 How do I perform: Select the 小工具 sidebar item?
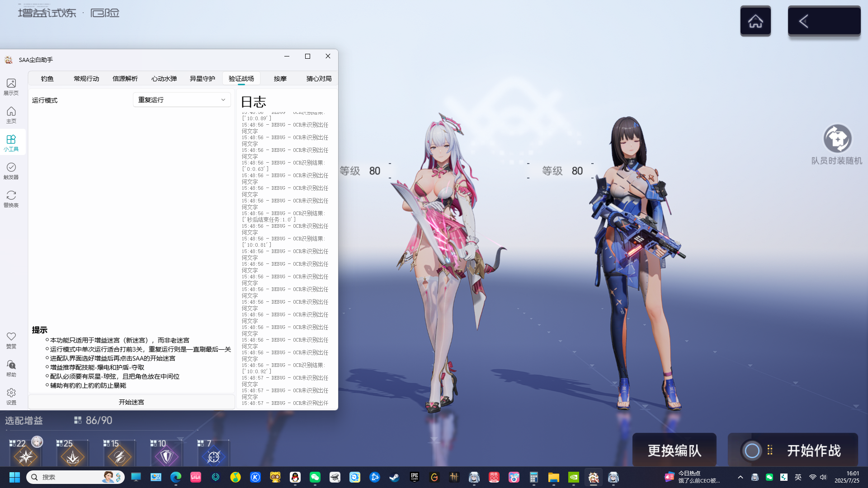[11, 143]
